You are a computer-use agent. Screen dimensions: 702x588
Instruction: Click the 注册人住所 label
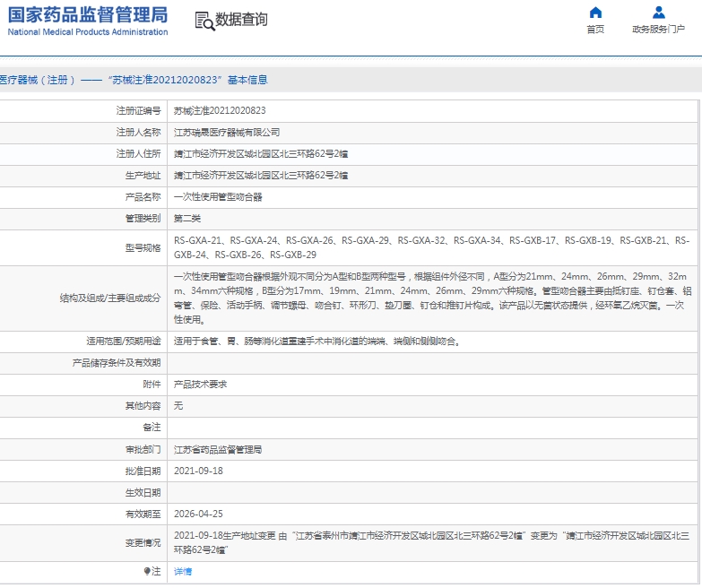pos(138,153)
